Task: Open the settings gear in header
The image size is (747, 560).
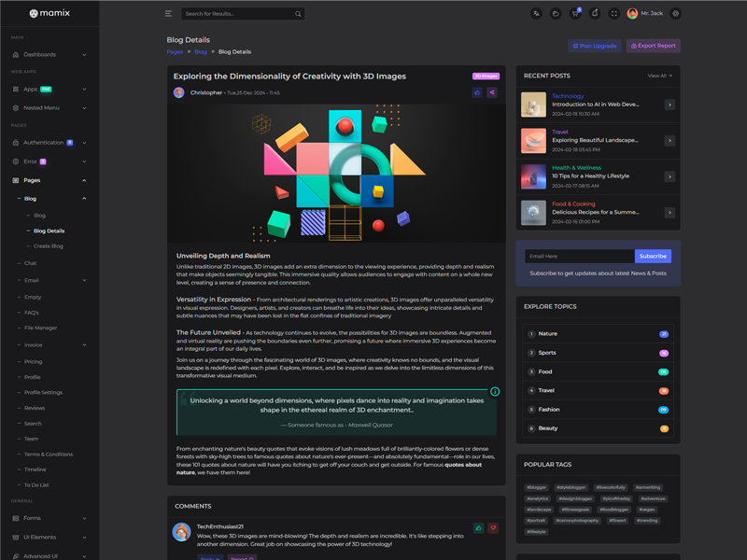Action: (x=676, y=14)
